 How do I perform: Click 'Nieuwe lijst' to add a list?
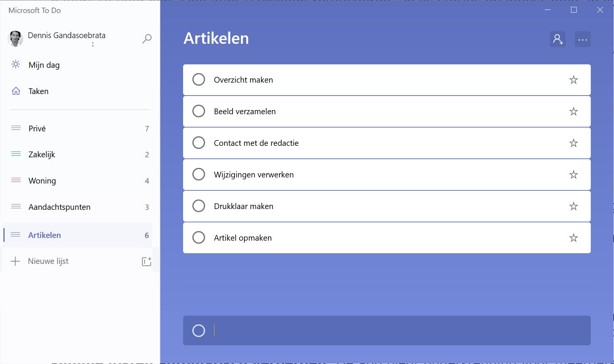coord(48,261)
